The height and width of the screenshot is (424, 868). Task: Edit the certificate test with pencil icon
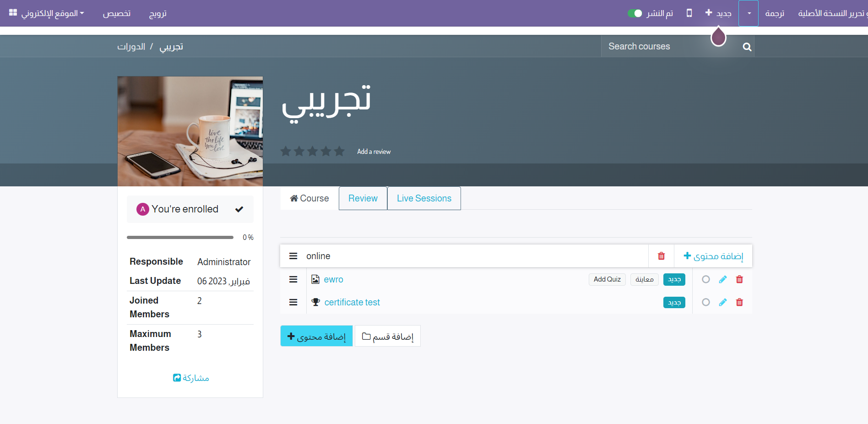723,302
